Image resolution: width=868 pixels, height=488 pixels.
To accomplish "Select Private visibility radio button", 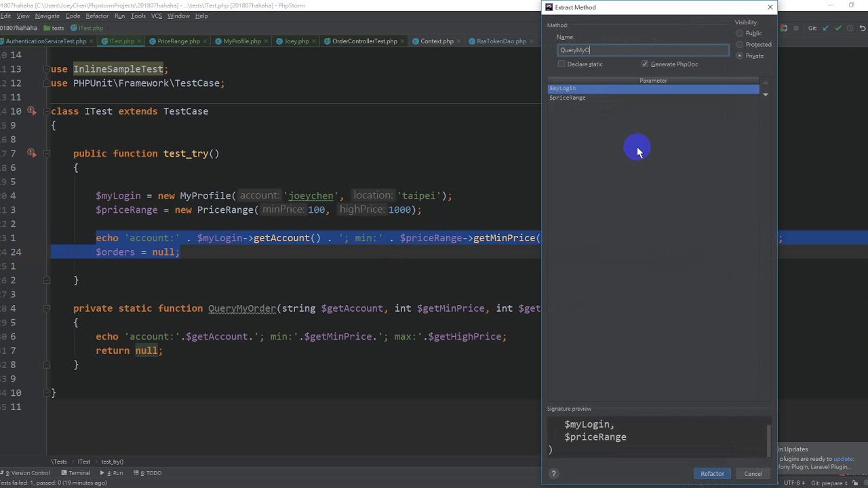I will tap(750, 56).
